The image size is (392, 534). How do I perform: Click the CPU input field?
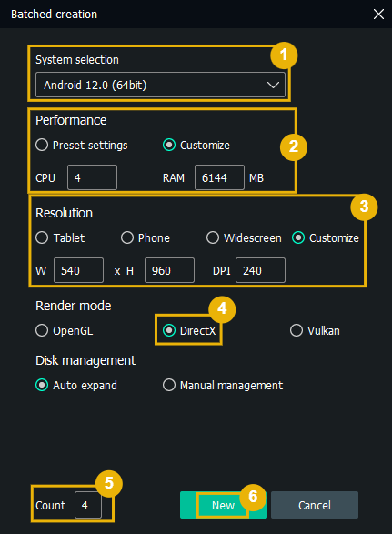pos(92,177)
